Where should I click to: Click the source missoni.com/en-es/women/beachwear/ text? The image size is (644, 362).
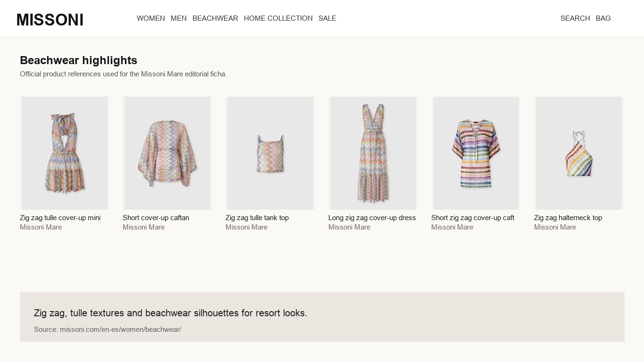[108, 329]
